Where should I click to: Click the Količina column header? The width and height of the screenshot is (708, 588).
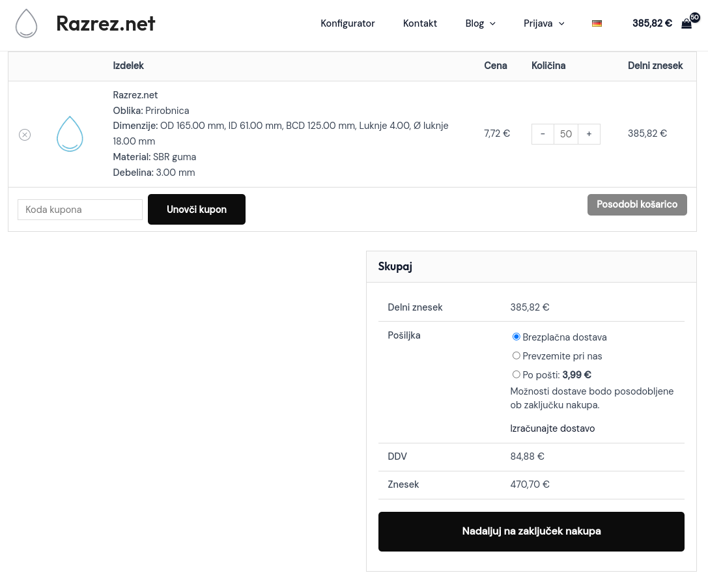tap(548, 66)
